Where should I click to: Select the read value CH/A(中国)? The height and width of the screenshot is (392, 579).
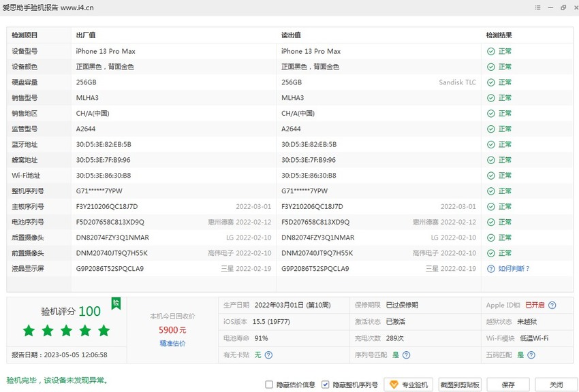[298, 113]
